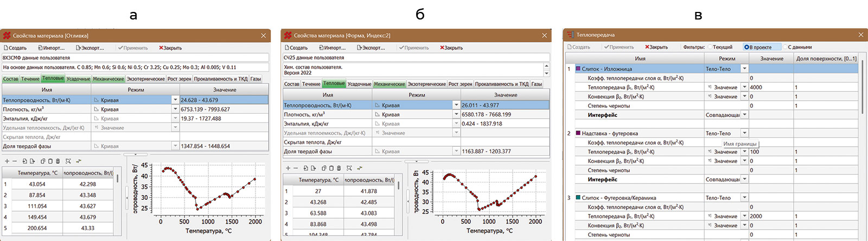Click purple color swatch of Слиток - Изложница
The width and height of the screenshot is (868, 241).
pos(578,69)
